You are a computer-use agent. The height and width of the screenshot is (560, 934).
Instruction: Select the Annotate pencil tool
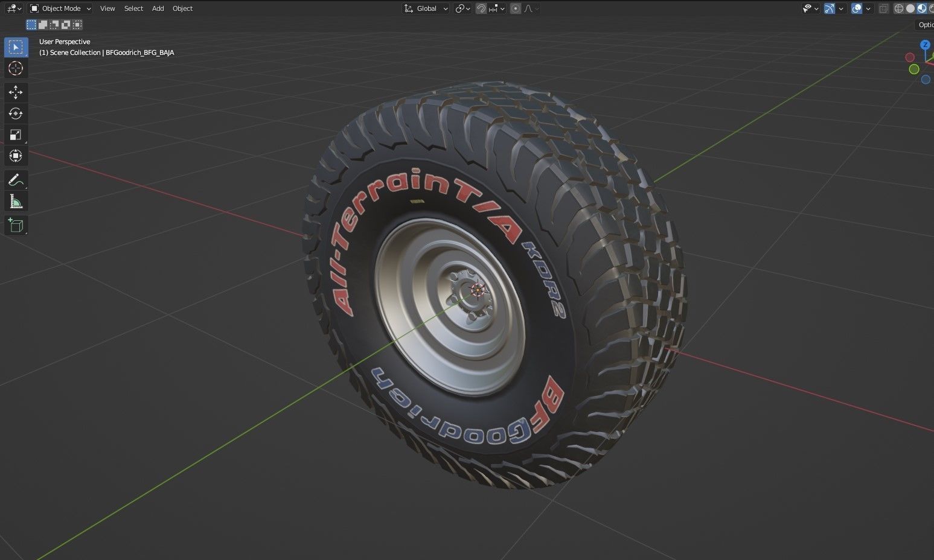[x=16, y=180]
